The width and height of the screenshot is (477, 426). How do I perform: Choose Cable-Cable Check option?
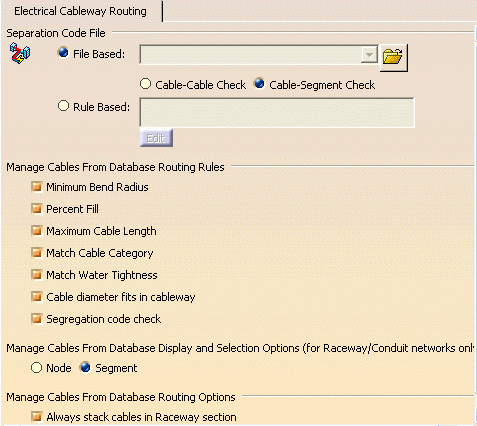point(146,84)
